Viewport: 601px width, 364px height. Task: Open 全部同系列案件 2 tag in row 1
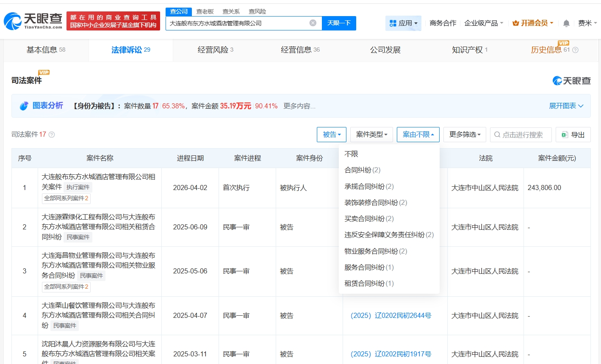tap(66, 198)
